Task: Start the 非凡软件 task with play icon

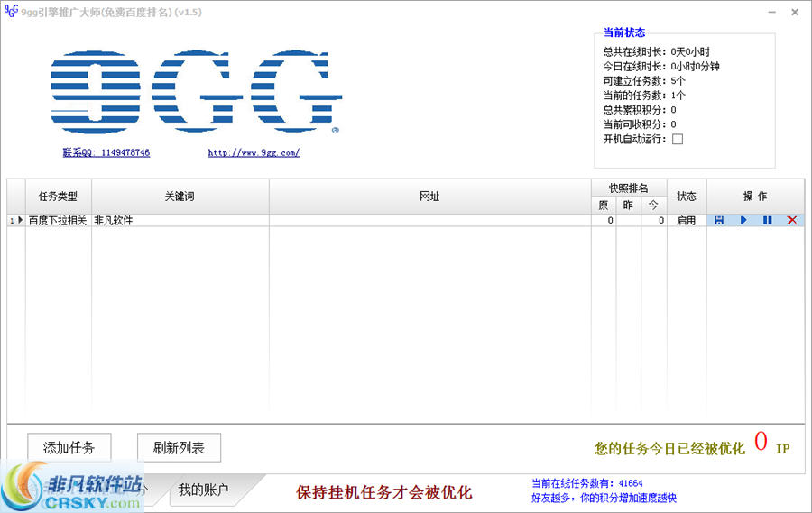Action: coord(743,221)
